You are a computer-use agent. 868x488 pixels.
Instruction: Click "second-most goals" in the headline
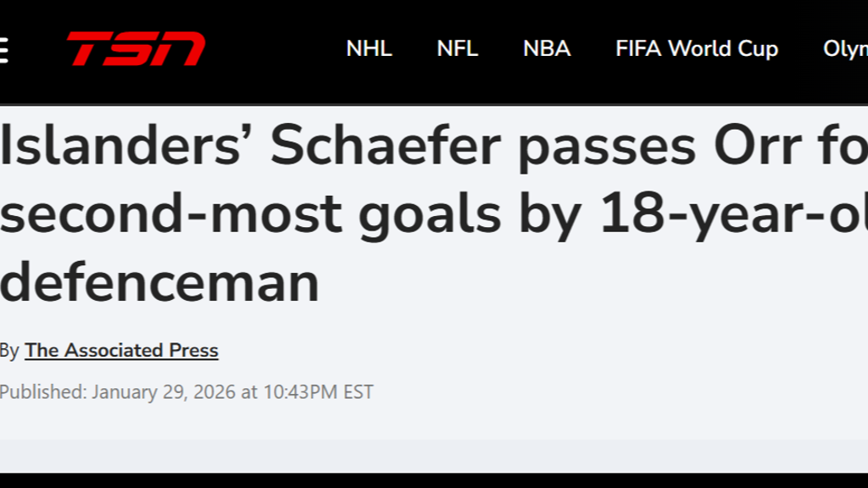250,215
